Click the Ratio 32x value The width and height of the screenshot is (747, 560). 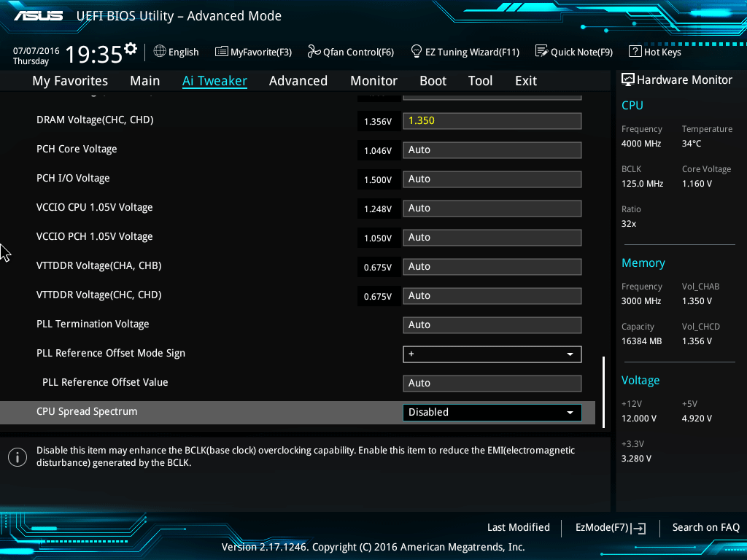point(628,224)
